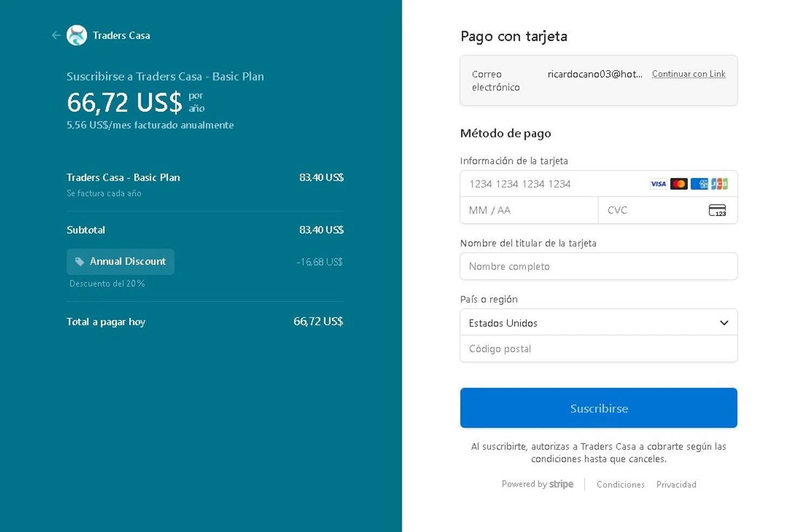Viewport: 810px width, 532px height.
Task: Click the Mastercard icon
Action: (x=679, y=184)
